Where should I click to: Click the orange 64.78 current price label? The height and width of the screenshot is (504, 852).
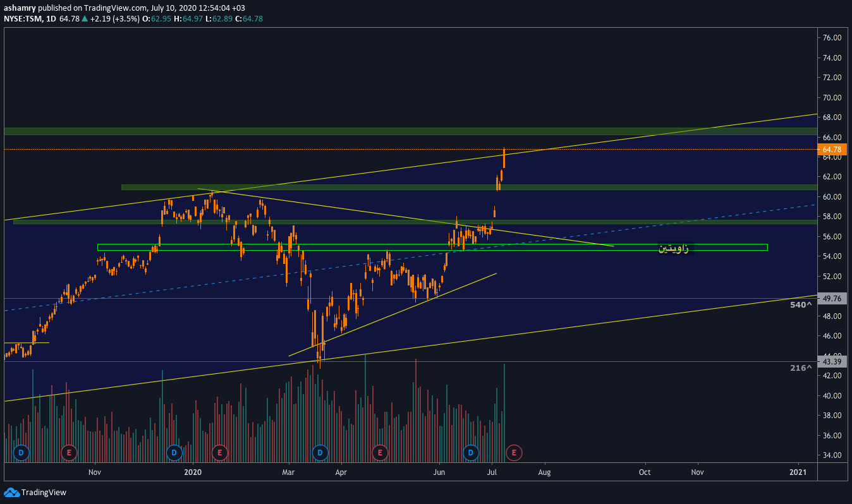[832, 150]
